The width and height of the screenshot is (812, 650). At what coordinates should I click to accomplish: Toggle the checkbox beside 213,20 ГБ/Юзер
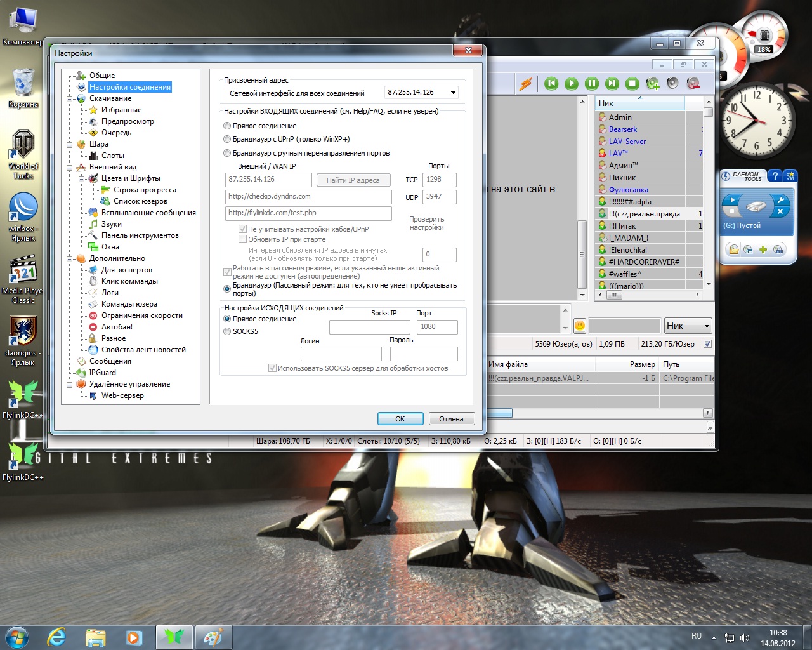(x=707, y=344)
